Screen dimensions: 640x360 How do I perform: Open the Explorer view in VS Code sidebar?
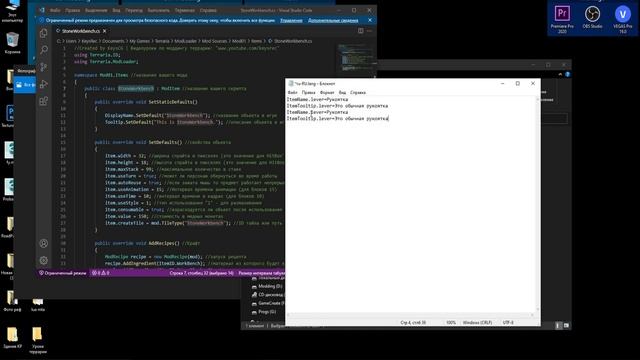click(44, 33)
